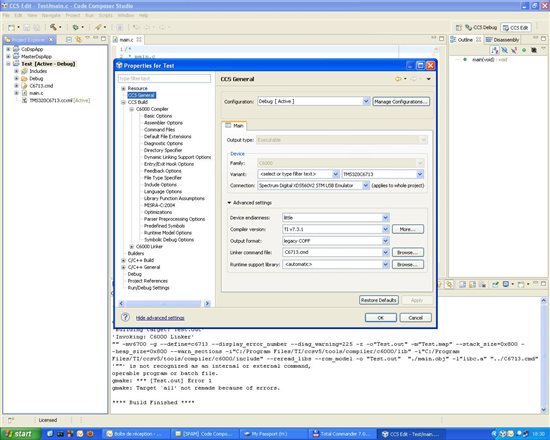This screenshot has width=550, height=440.
Task: Click Start button on taskbar
Action: [x=20, y=434]
